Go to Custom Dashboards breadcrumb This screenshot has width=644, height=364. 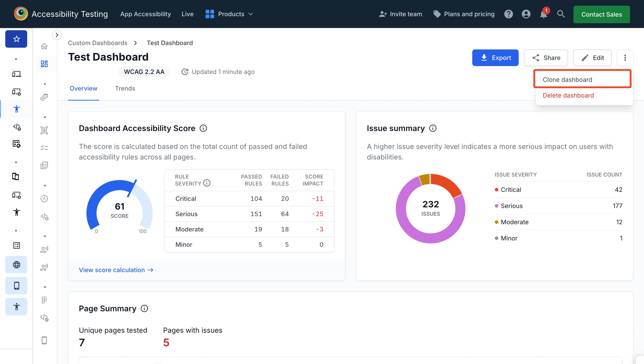coord(98,43)
